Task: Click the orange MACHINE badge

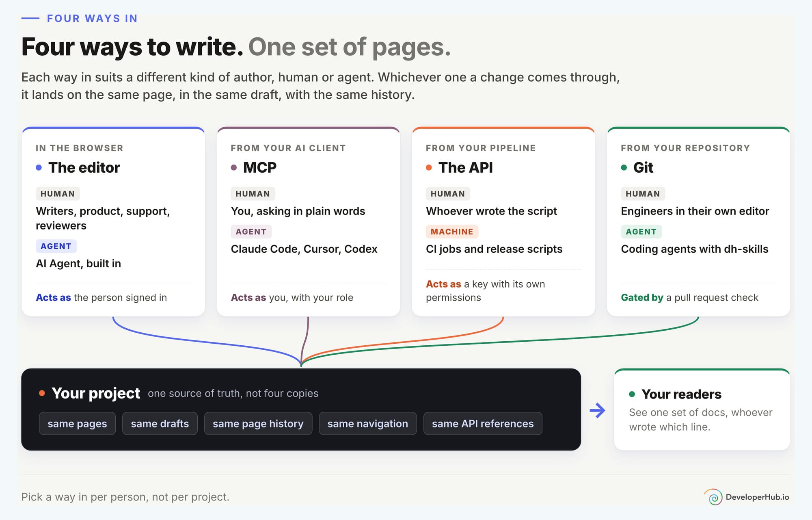Action: click(452, 232)
